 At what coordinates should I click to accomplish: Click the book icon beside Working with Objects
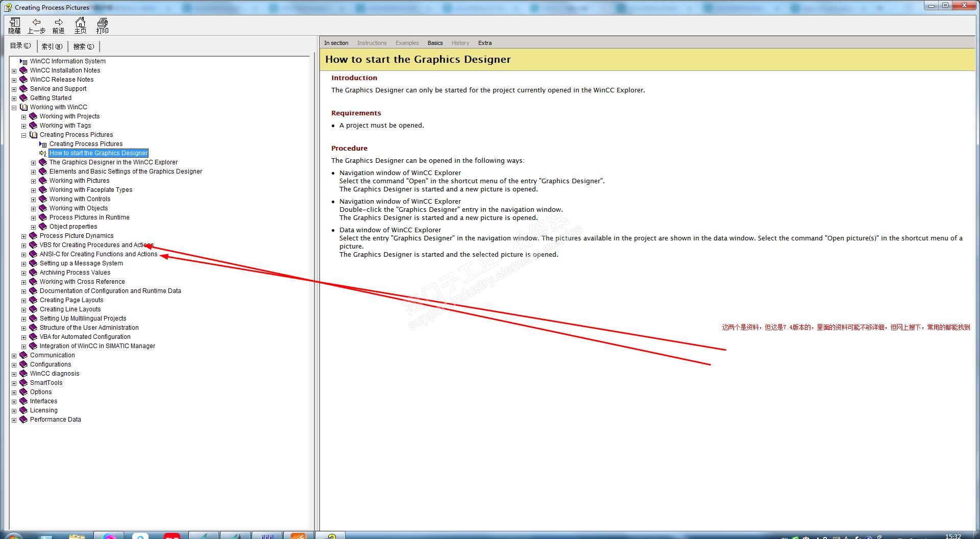point(43,208)
